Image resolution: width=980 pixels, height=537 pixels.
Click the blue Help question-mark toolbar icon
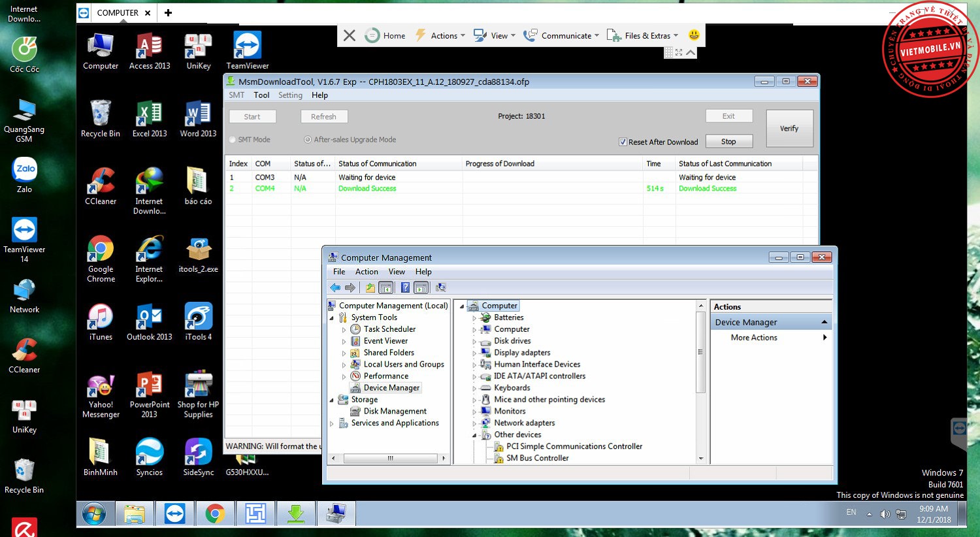click(405, 287)
